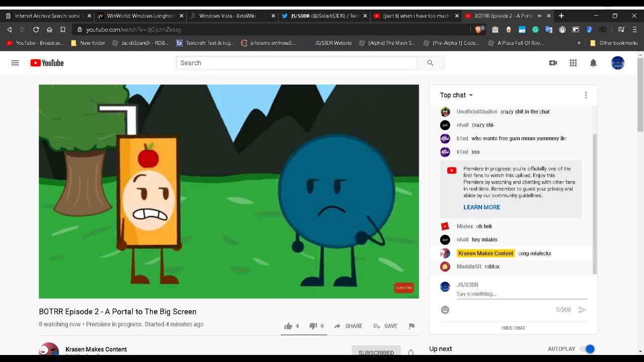Viewport: 644px width, 362px height.
Task: Open Brave Shields lion icon
Action: (478, 30)
